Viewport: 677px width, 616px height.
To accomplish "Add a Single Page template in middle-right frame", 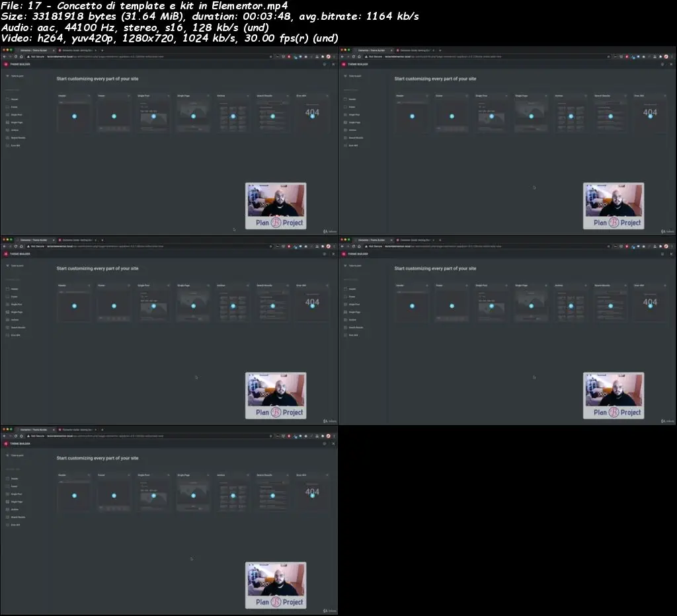I will tap(531, 305).
